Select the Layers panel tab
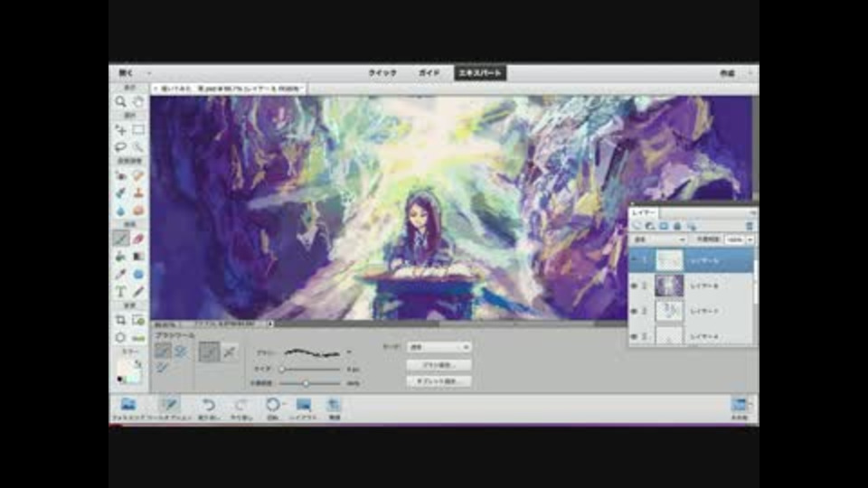Viewport: 868px width, 488px height. [644, 212]
